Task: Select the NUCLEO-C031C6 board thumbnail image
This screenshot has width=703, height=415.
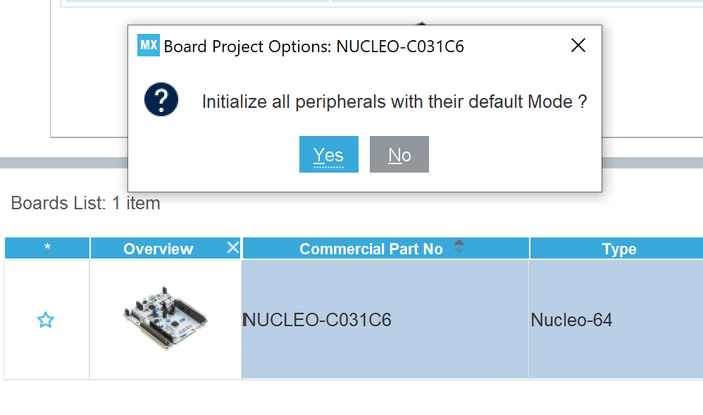Action: (163, 319)
